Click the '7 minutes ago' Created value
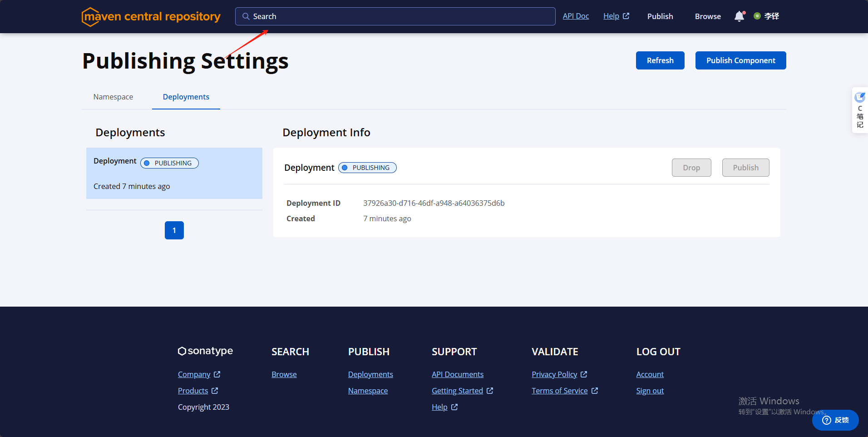 (387, 218)
